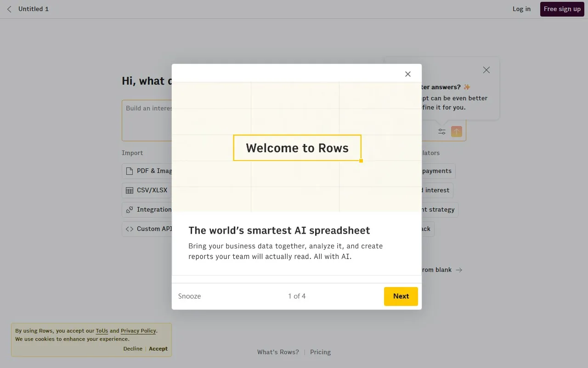Click the orange submit arrow button
This screenshot has height=368, width=588.
click(x=456, y=132)
